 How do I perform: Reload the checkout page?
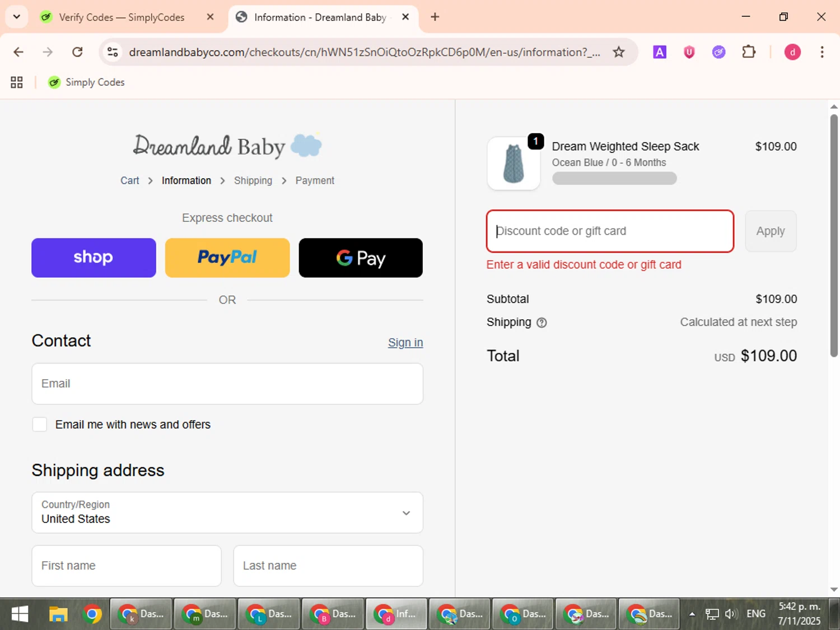(x=77, y=52)
